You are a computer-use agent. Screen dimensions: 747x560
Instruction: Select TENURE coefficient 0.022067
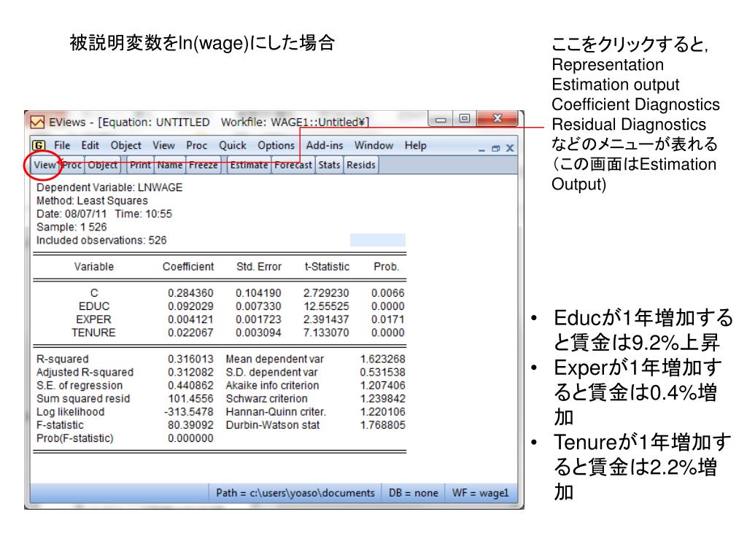coord(190,332)
